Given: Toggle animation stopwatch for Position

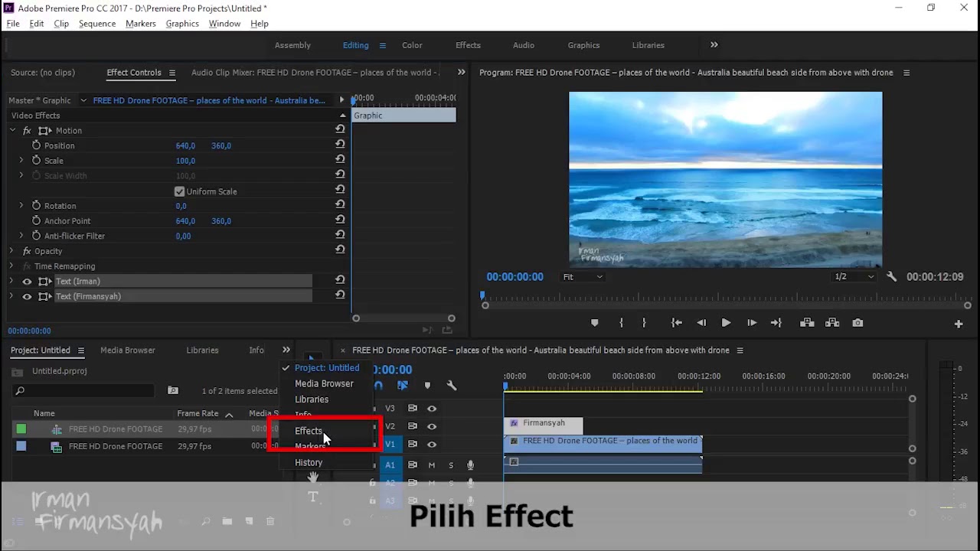Looking at the screenshot, I should [x=36, y=145].
